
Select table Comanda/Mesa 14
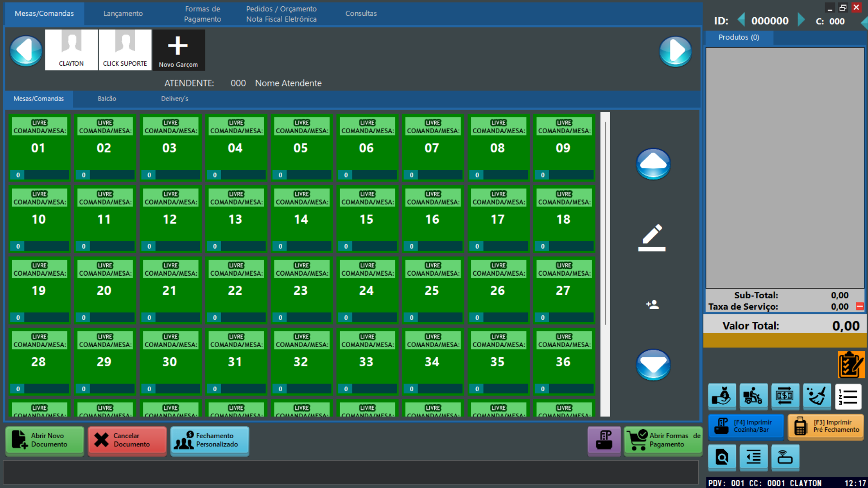point(301,219)
